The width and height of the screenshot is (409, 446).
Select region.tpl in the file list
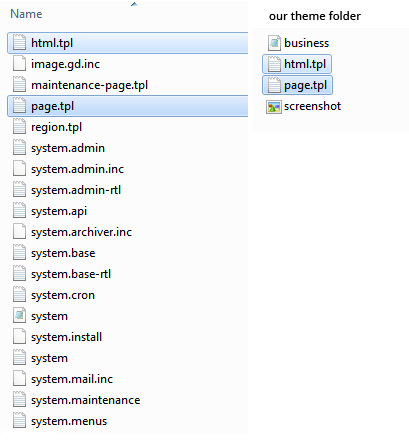pos(128,127)
